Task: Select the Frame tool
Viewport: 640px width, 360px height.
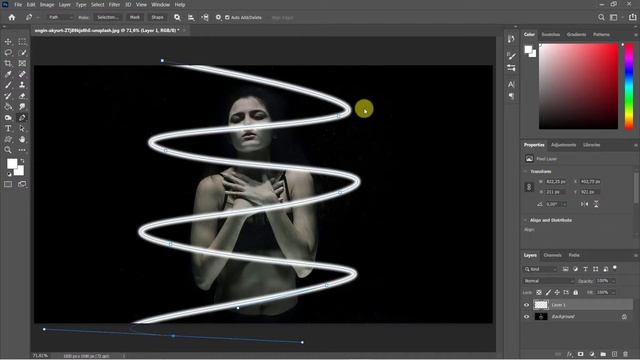Action: click(x=22, y=63)
